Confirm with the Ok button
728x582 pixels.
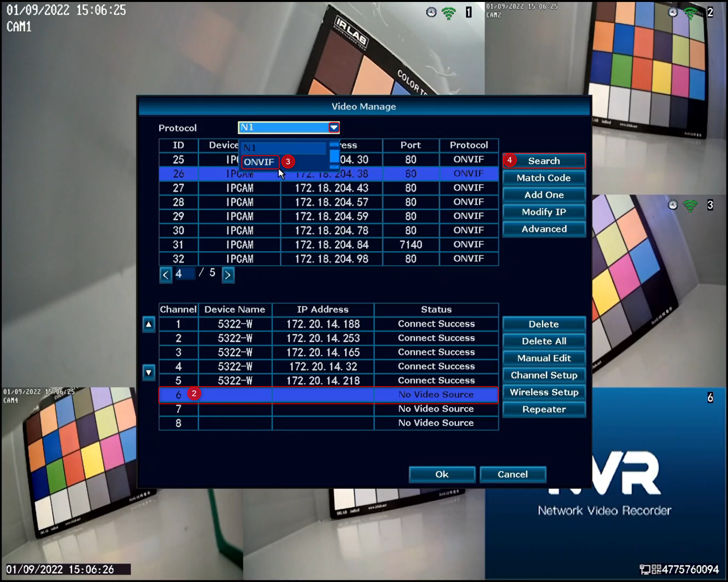click(442, 474)
